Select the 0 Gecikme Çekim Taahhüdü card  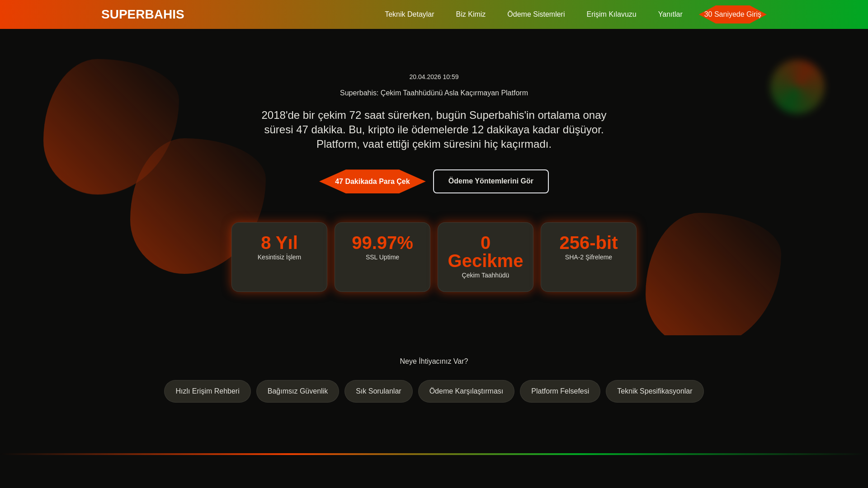(x=486, y=257)
